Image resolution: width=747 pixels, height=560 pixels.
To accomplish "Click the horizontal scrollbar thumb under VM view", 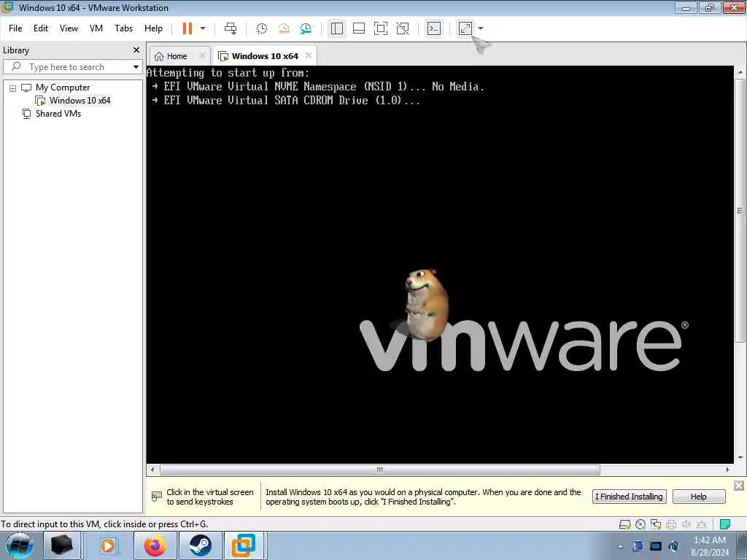I will point(379,470).
